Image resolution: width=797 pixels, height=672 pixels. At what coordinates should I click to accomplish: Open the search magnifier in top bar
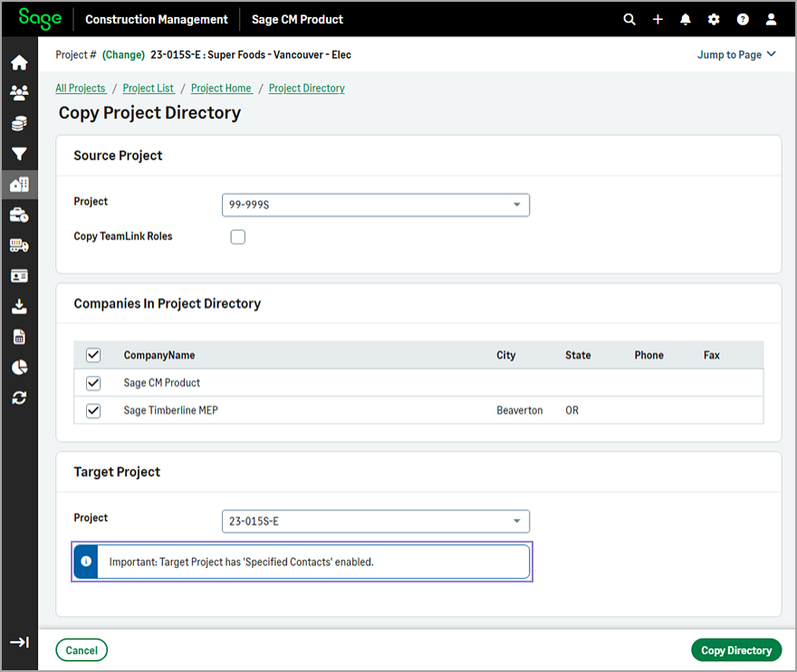(x=629, y=19)
